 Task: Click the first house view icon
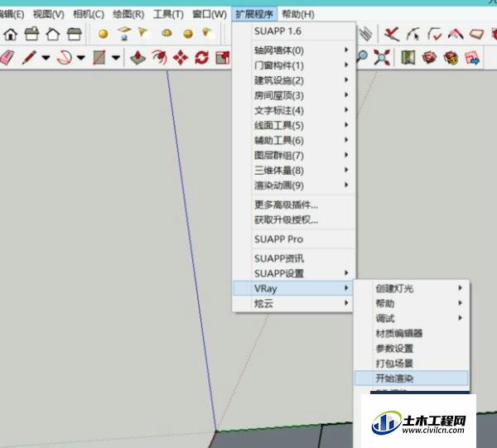click(x=11, y=34)
